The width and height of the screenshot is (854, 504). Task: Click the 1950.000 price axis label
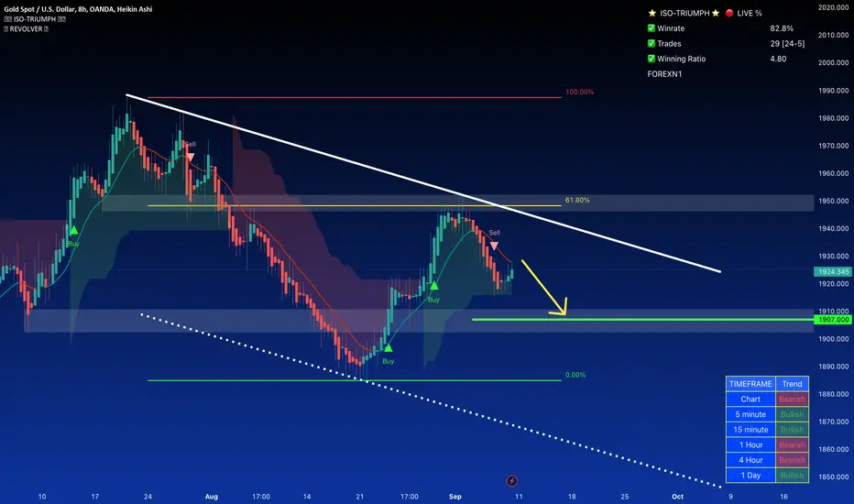click(833, 201)
